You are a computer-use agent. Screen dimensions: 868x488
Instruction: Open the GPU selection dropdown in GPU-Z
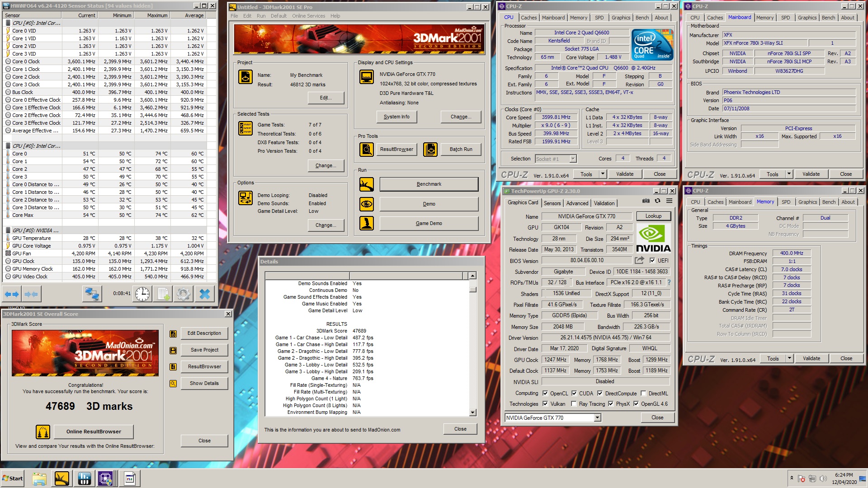click(597, 418)
